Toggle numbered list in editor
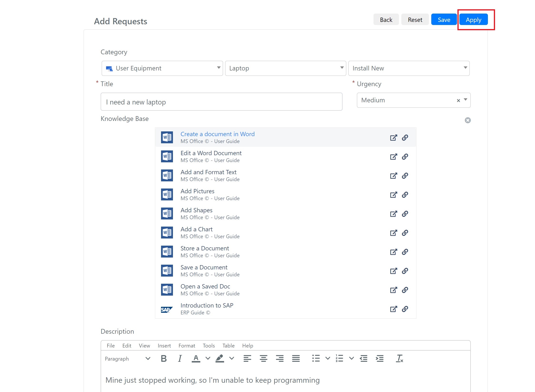Screen dimensions: 535x392 [x=339, y=358]
